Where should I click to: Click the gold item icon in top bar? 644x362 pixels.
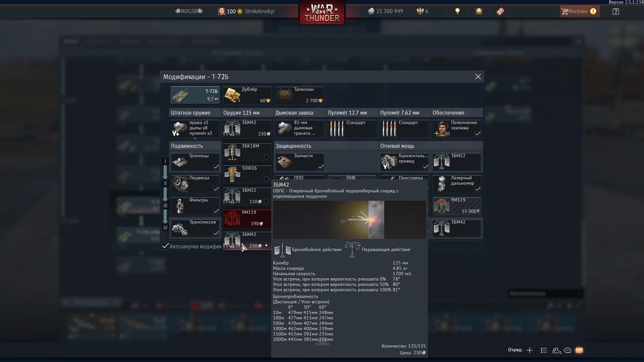click(x=479, y=11)
